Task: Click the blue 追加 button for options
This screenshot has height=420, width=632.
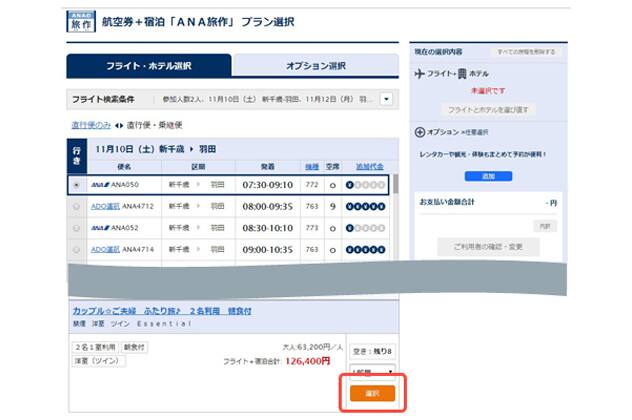Action: click(x=488, y=175)
